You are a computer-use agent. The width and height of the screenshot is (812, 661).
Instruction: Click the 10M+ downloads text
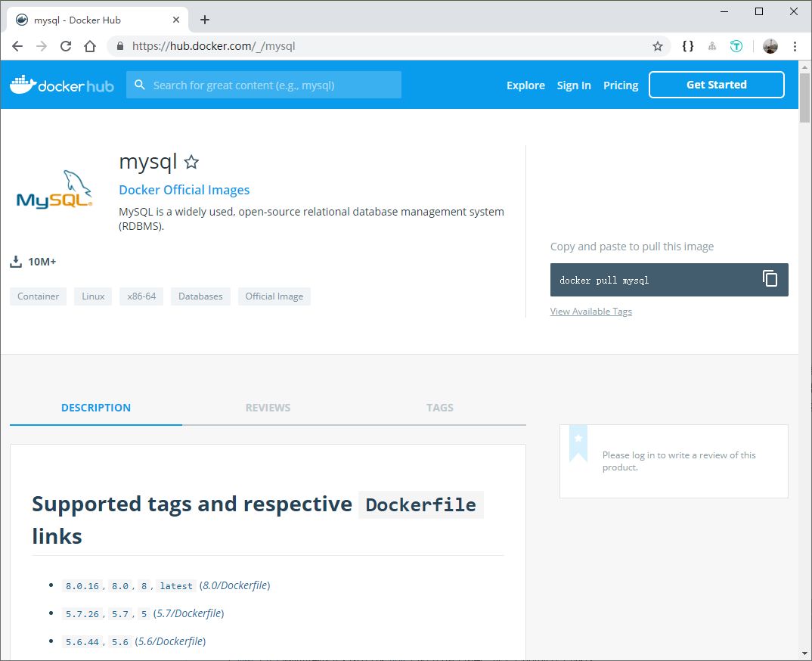42,262
